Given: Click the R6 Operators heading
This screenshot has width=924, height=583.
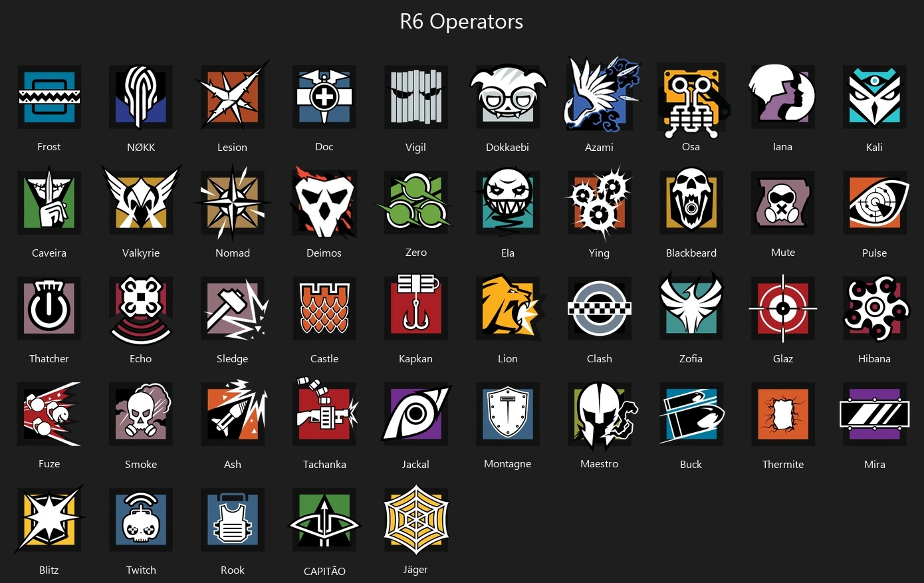Looking at the screenshot, I should (x=461, y=21).
